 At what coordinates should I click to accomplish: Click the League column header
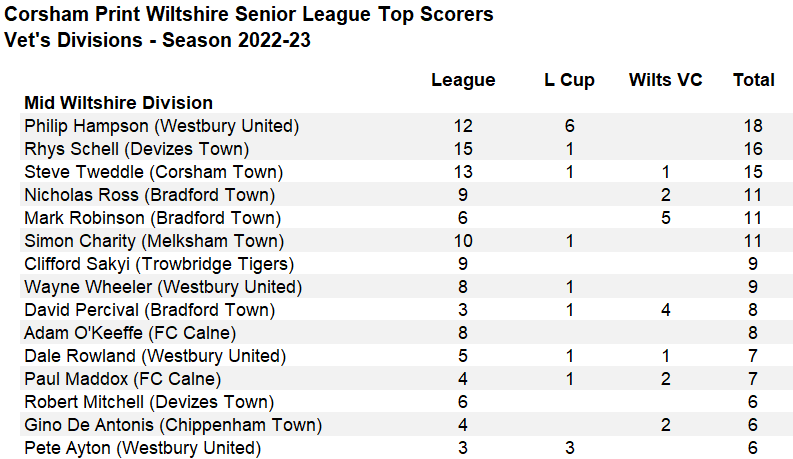(463, 80)
